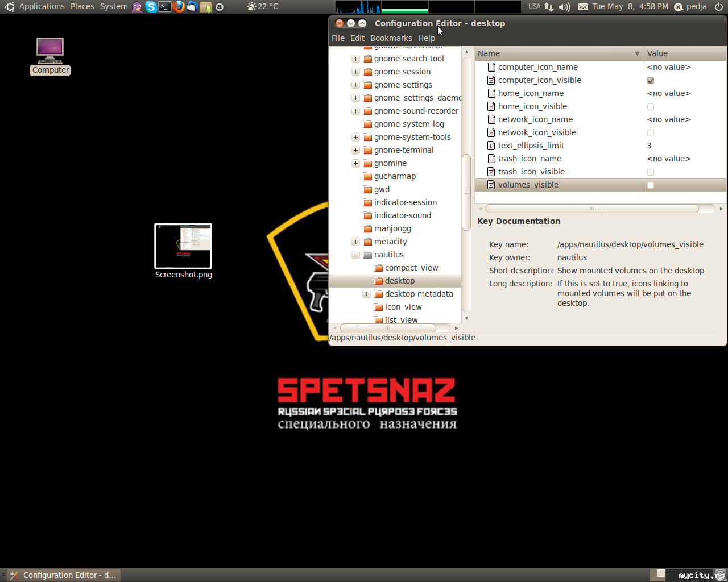Viewport: 728px width, 582px height.
Task: Open the Applications menu in the panel
Action: [x=42, y=6]
